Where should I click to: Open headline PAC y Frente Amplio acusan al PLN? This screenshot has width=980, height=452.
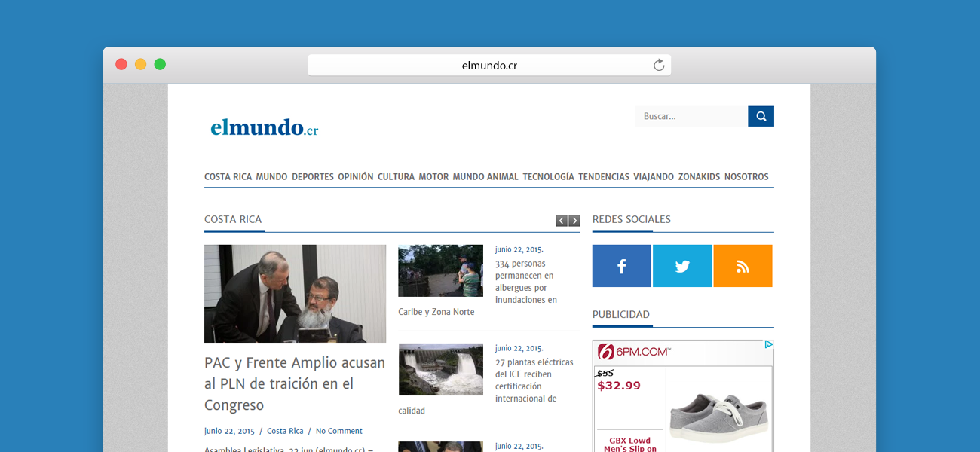(x=295, y=384)
